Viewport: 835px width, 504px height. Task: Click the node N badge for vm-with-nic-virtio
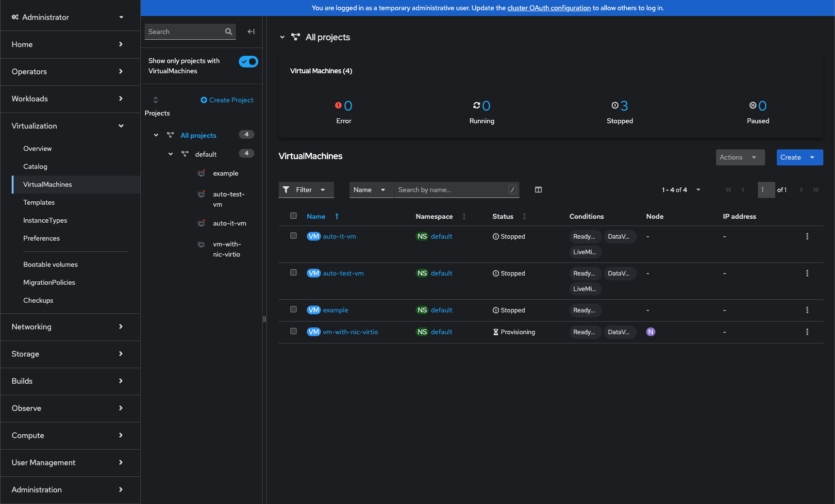point(651,332)
